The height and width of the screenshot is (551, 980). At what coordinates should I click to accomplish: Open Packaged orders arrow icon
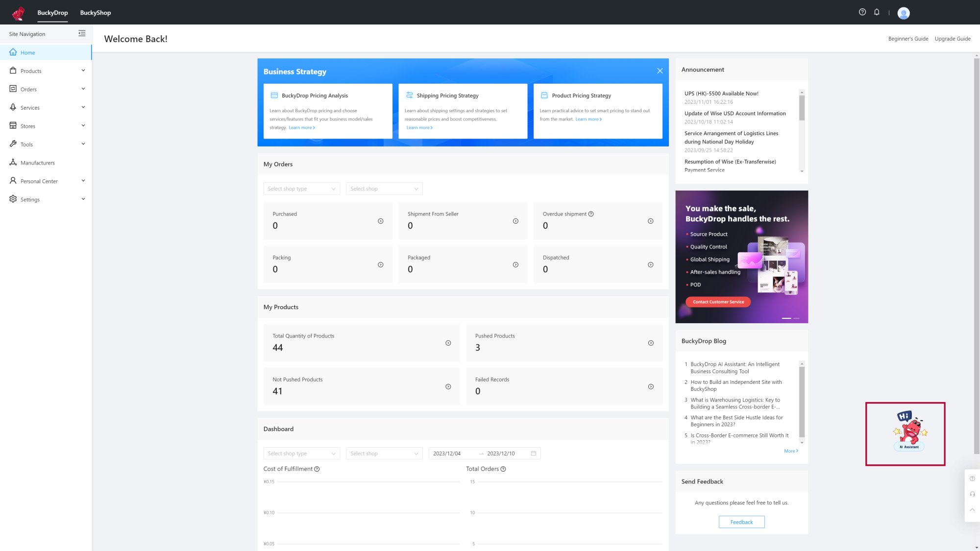click(x=515, y=265)
